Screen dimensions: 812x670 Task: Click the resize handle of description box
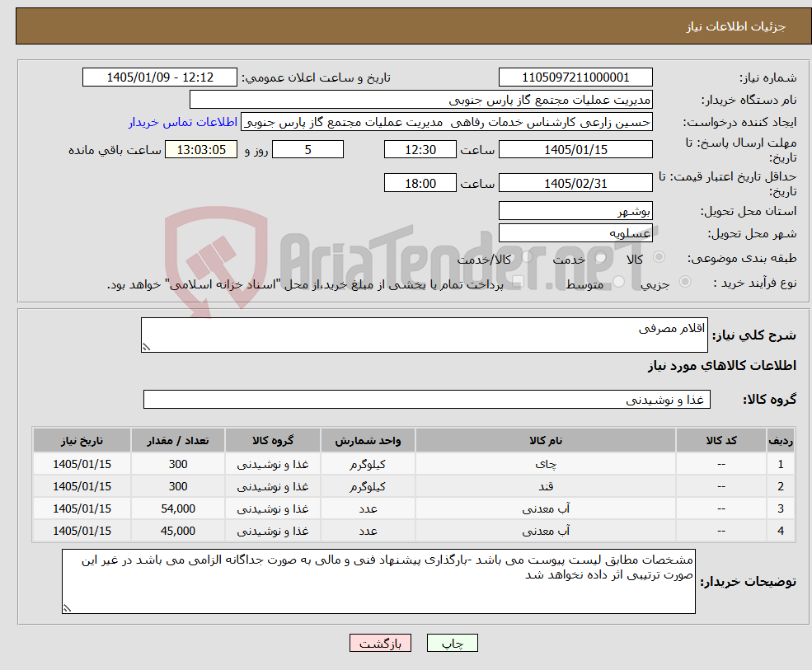(146, 348)
